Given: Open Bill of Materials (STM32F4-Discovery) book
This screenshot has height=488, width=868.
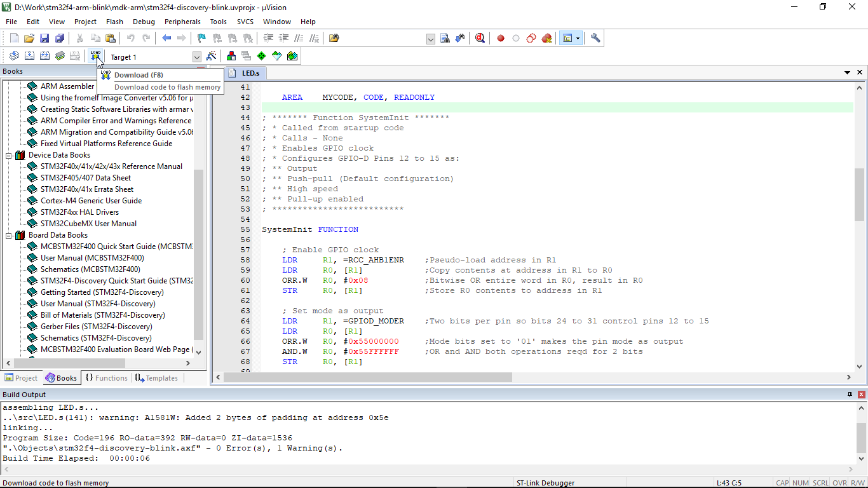Looking at the screenshot, I should (102, 315).
